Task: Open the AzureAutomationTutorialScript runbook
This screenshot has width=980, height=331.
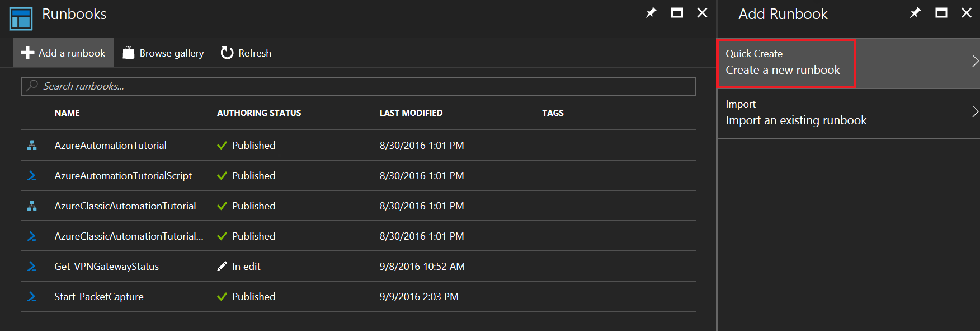Action: click(x=123, y=176)
